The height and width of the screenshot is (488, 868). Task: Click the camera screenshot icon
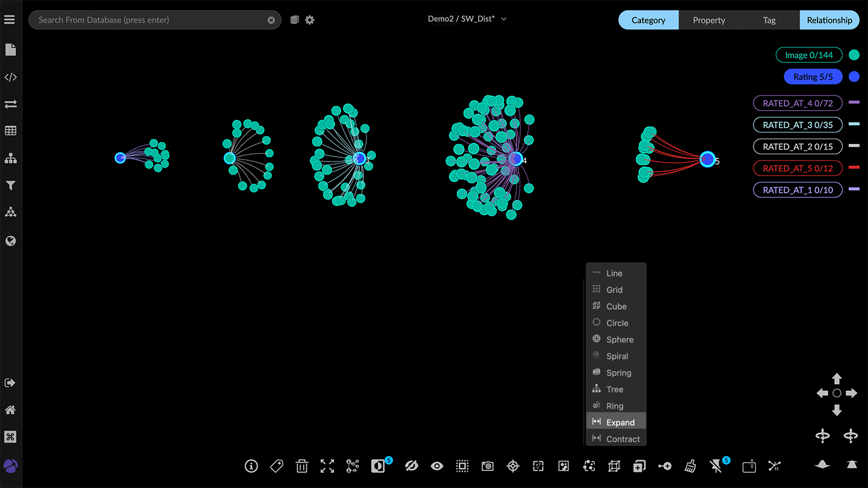pos(488,466)
